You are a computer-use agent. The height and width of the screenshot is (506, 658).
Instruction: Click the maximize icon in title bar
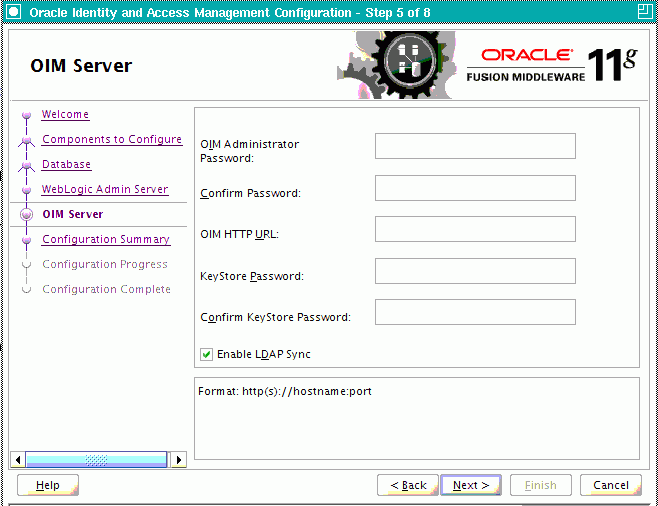click(645, 11)
